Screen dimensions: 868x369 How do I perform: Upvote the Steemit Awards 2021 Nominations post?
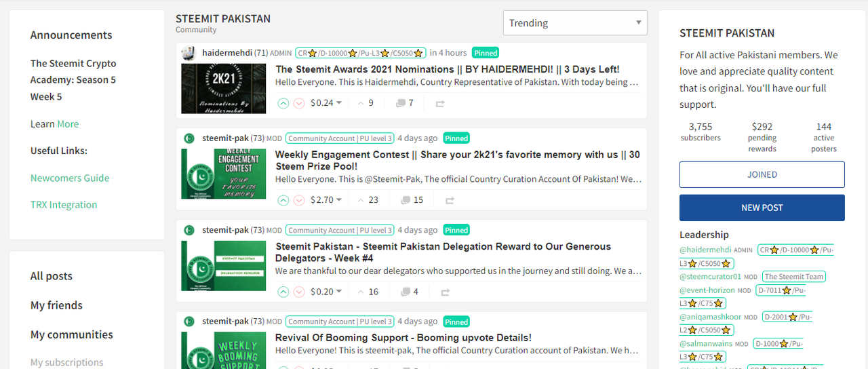tap(283, 103)
